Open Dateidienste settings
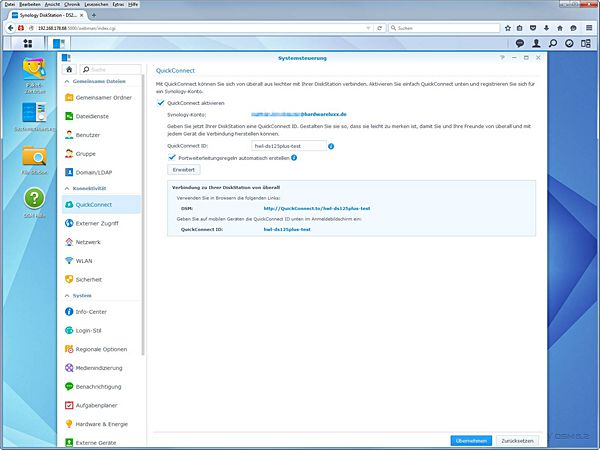Screen dimensions: 600x450 coord(101,116)
